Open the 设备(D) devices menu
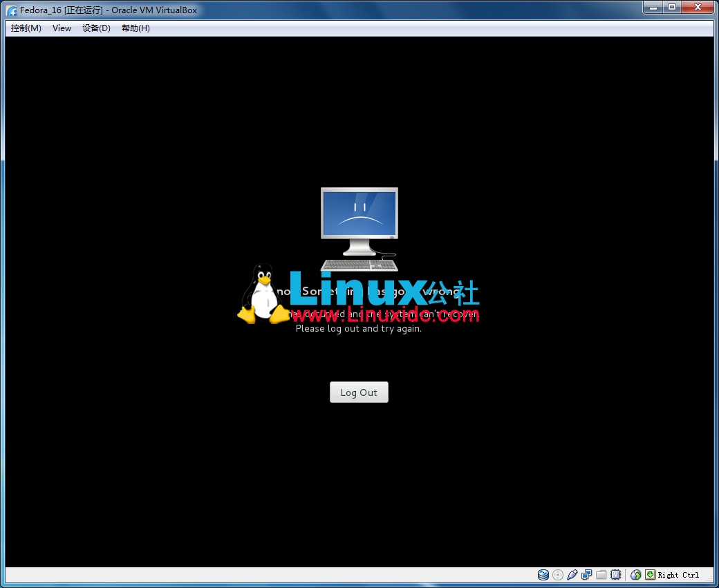Image resolution: width=719 pixels, height=588 pixels. pos(96,28)
